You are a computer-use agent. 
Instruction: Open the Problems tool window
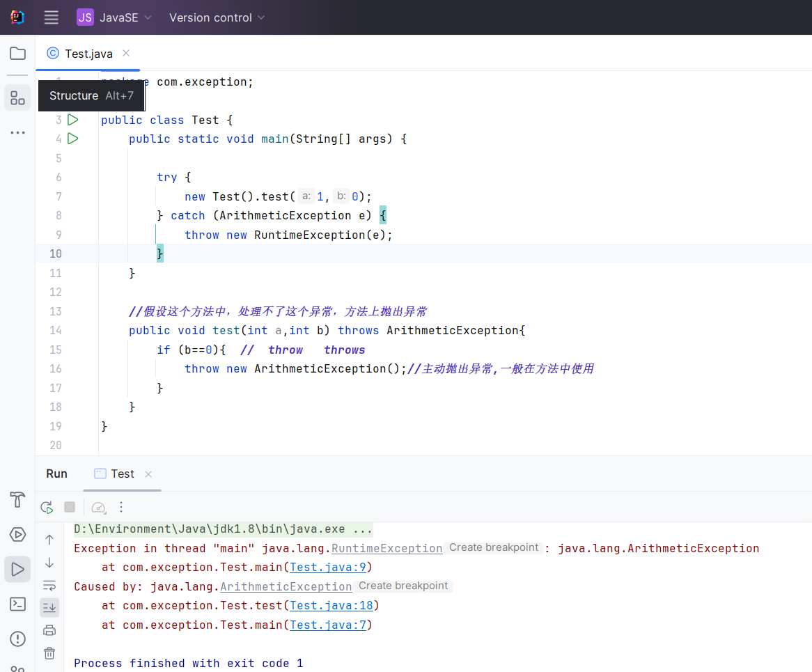(x=17, y=639)
